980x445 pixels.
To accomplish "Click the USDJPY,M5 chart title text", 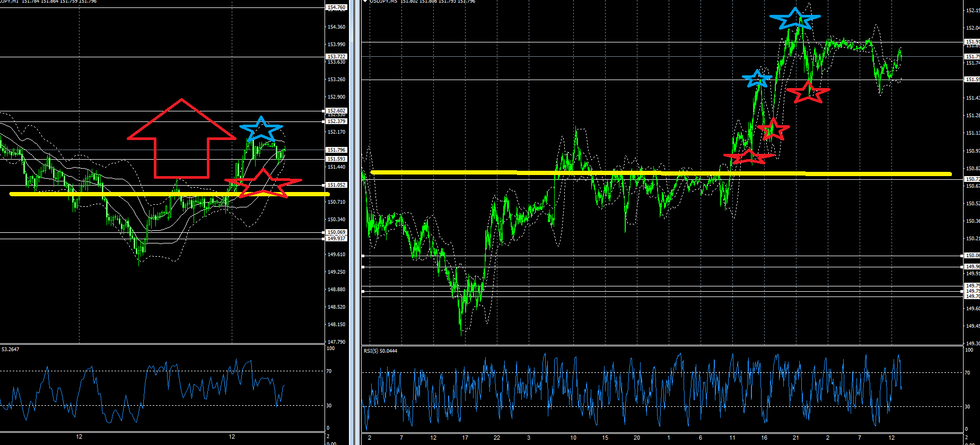I will point(383,2).
